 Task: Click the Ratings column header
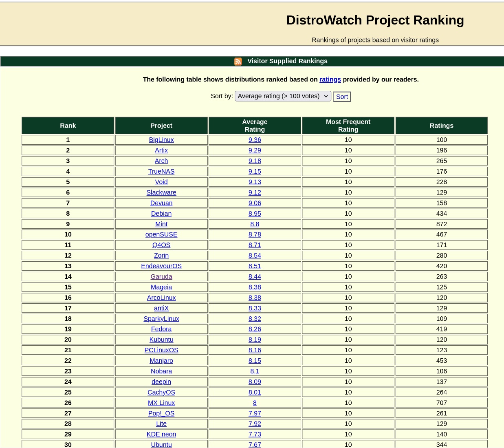441,126
